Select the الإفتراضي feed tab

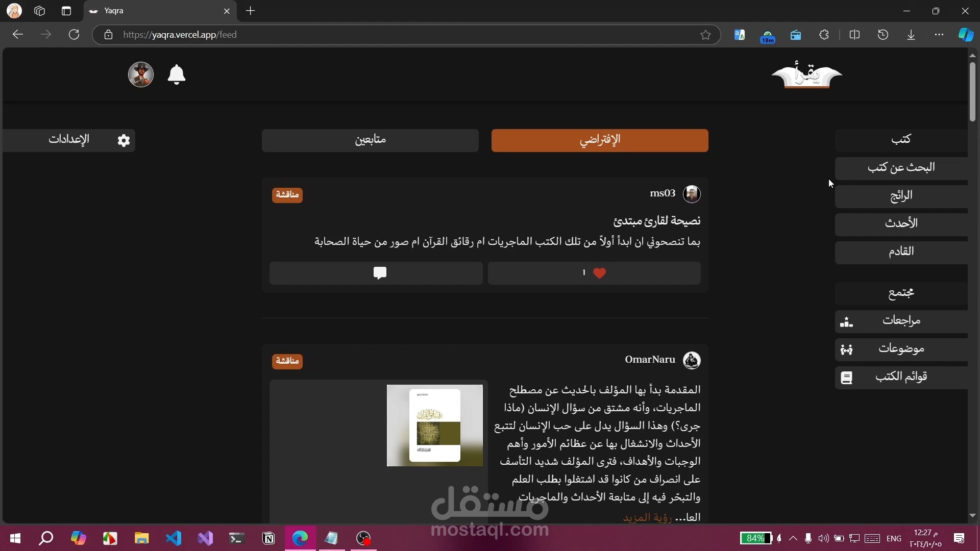coord(600,140)
